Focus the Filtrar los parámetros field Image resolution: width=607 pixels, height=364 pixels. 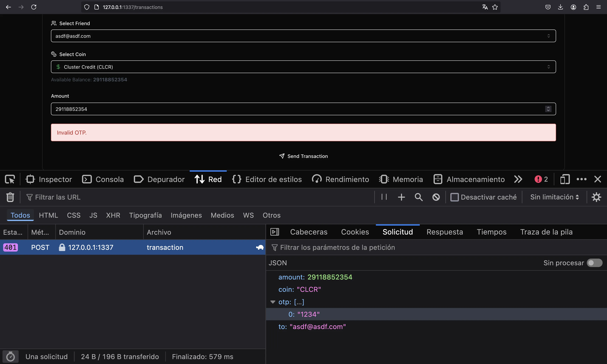pyautogui.click(x=436, y=247)
